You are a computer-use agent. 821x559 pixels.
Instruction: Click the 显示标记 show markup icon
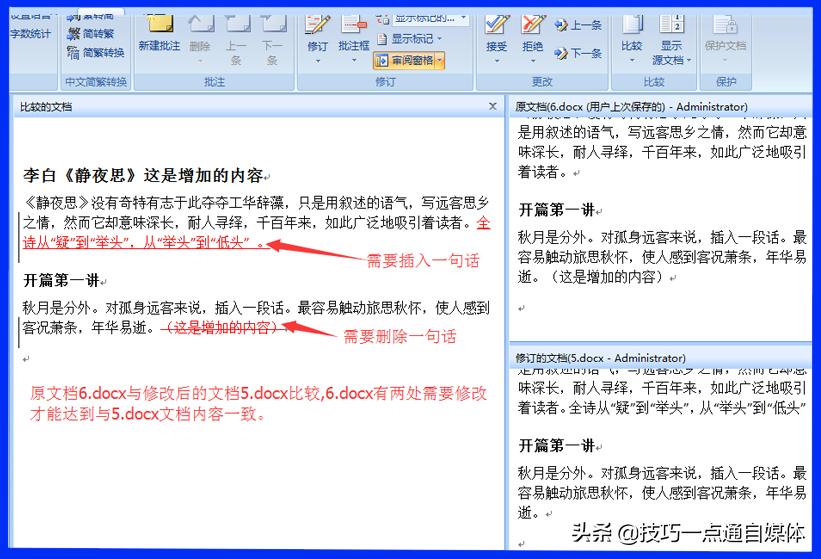tap(382, 39)
